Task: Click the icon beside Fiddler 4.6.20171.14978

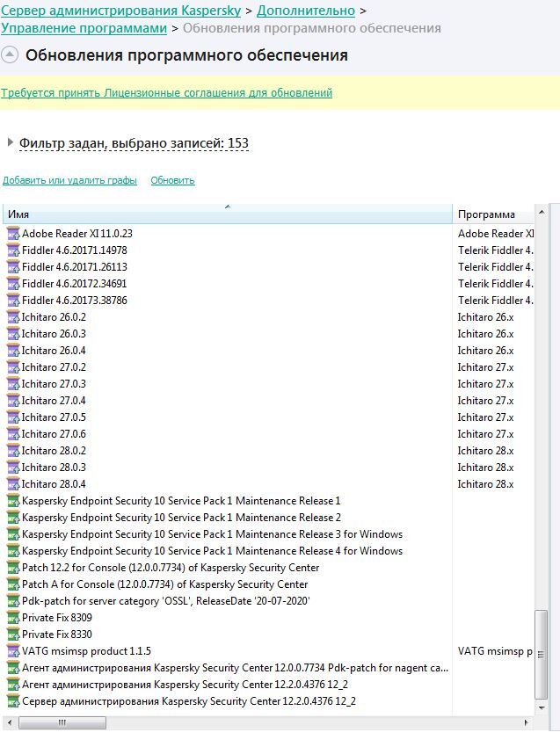Action: [x=13, y=250]
